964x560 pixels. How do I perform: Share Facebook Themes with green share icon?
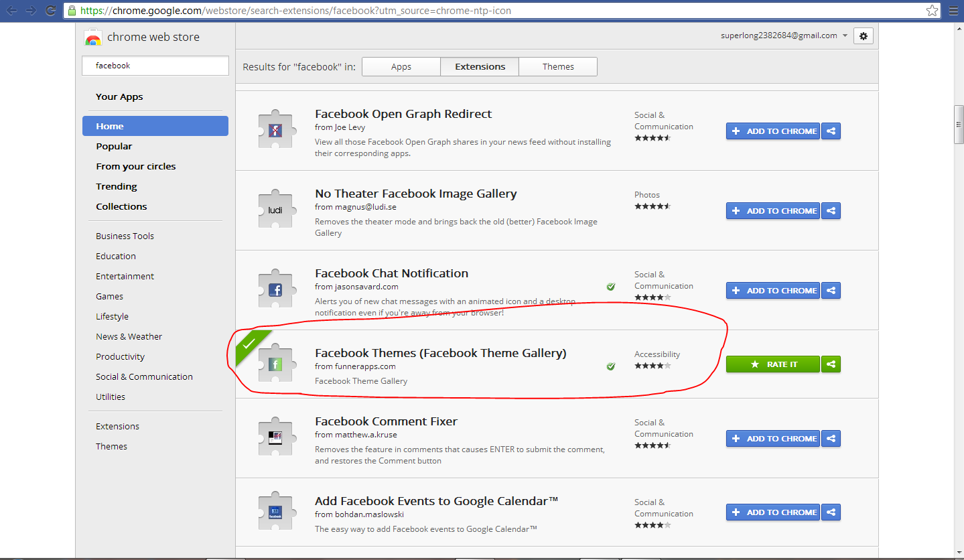point(831,364)
